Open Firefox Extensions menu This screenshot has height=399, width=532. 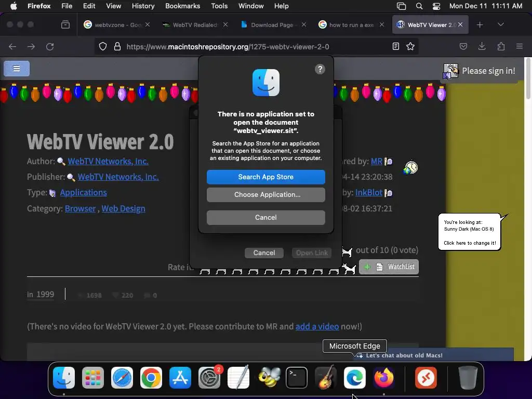click(x=501, y=46)
